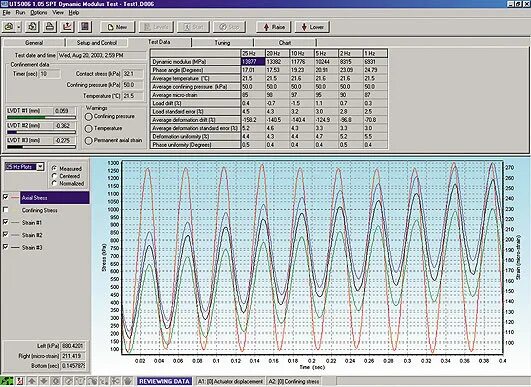
Task: Switch to the Setup and Control tab
Action: pyautogui.click(x=97, y=43)
